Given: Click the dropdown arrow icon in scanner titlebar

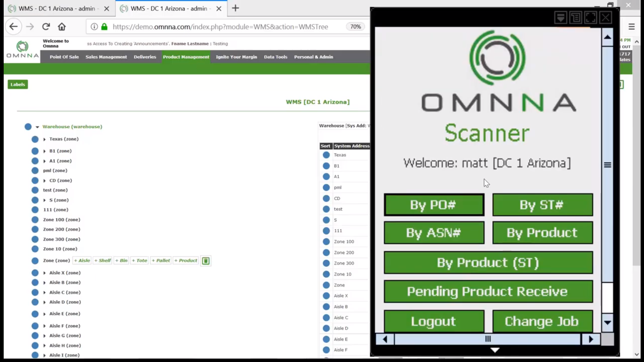Looking at the screenshot, I should click(560, 17).
